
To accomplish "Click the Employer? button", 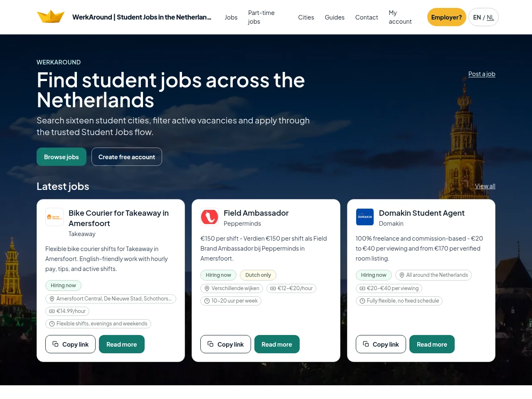I will click(446, 17).
